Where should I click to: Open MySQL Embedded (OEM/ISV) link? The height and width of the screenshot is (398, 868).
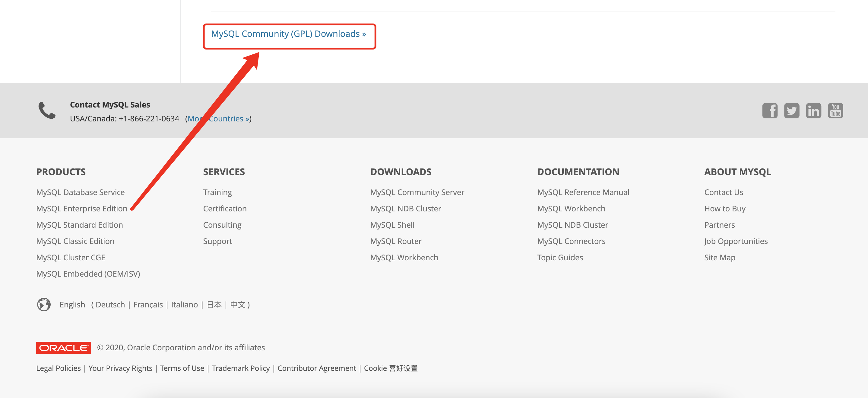tap(88, 274)
